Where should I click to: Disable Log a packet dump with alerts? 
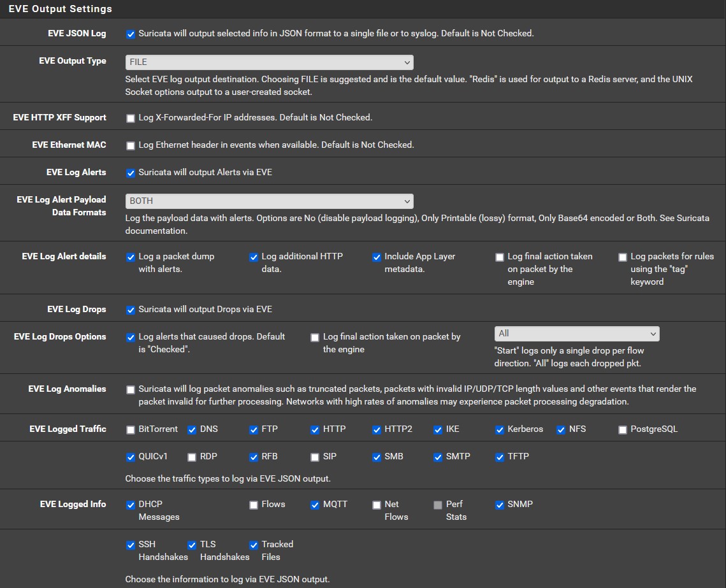tap(131, 257)
